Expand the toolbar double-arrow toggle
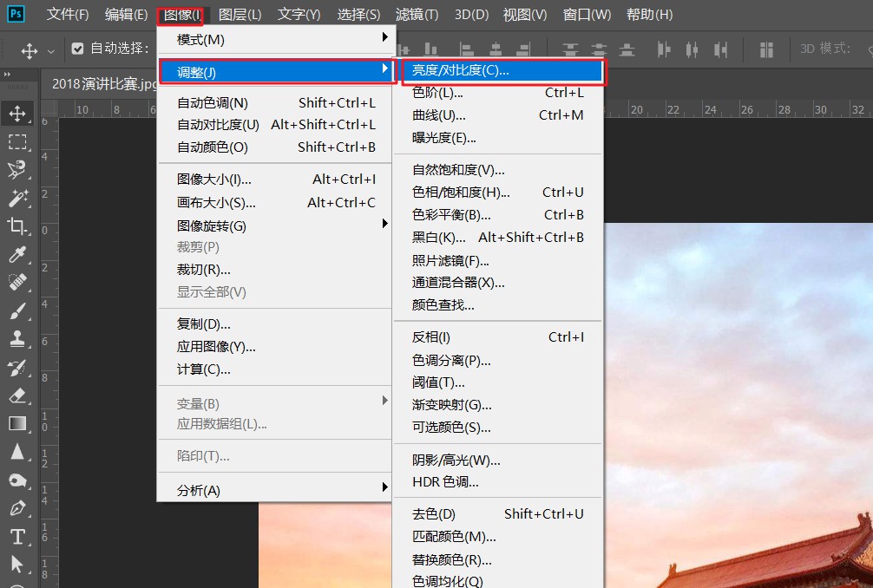This screenshot has height=588, width=873. [x=7, y=74]
